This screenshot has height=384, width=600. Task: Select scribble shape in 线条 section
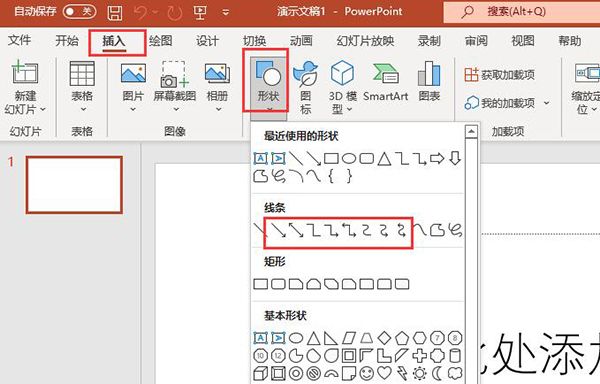click(455, 230)
